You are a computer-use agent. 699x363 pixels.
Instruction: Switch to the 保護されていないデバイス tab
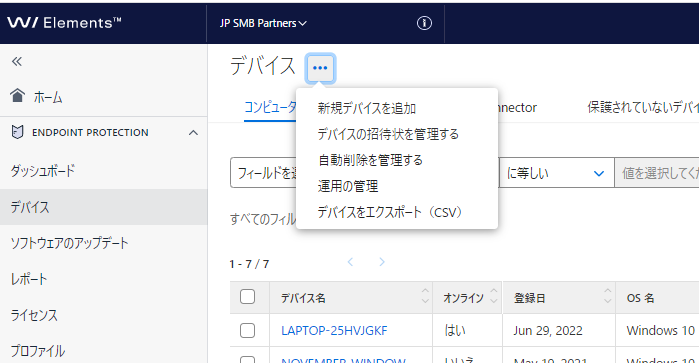click(643, 107)
